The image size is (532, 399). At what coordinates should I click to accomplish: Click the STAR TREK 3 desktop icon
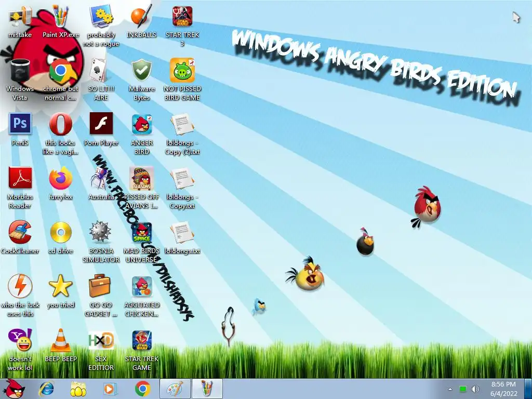tap(182, 25)
